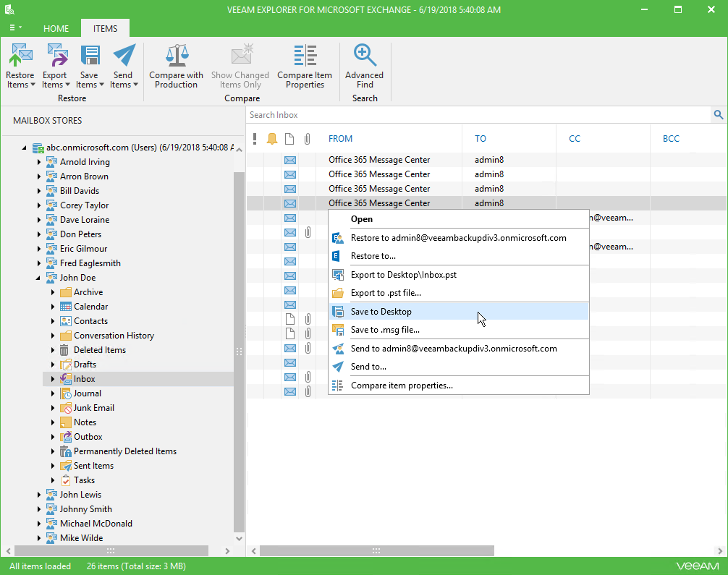728x575 pixels.
Task: Click the abc.onmicrosoft.com server icon
Action: coord(38,148)
